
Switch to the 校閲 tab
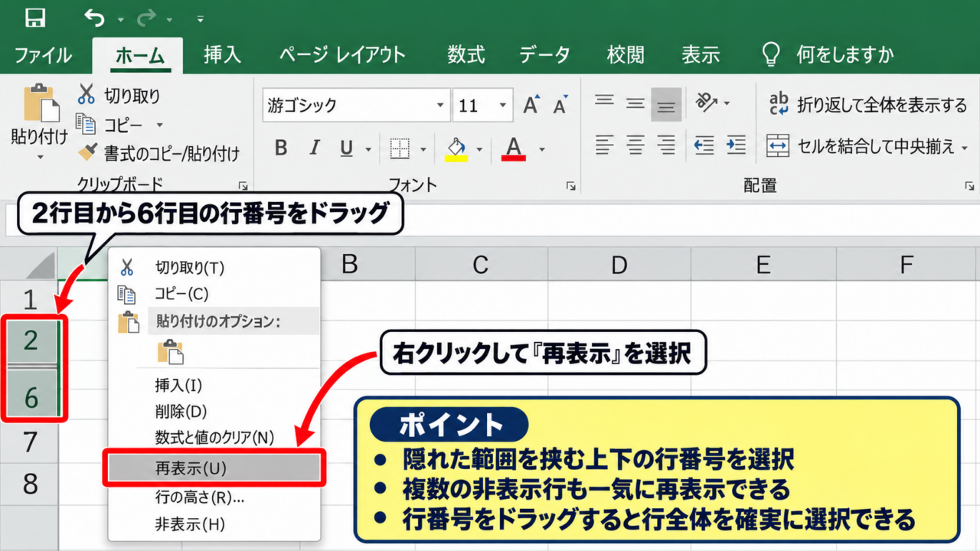625,55
